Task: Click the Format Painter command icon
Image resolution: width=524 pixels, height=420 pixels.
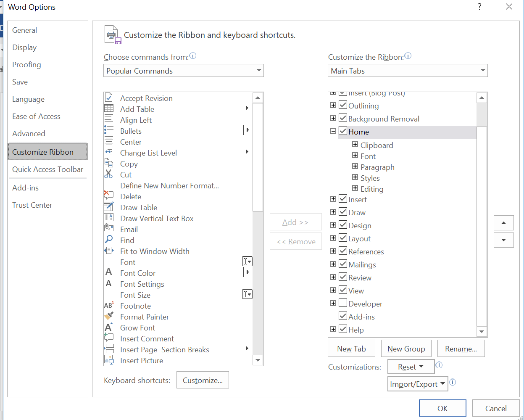Action: point(109,317)
